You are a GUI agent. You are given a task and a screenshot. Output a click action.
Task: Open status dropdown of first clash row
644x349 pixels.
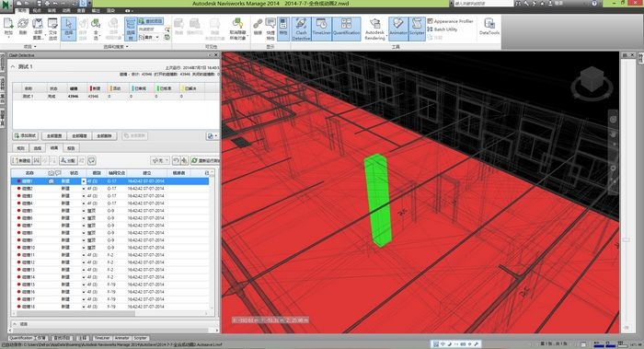click(84, 181)
